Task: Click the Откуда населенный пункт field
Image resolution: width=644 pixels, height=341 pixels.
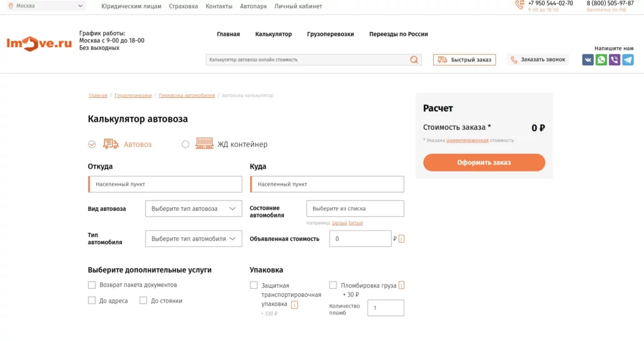Action: point(165,184)
